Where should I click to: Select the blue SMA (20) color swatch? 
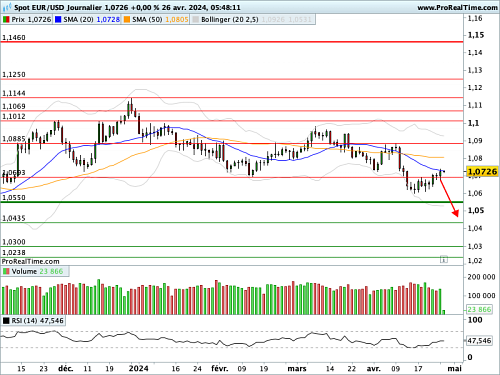pos(58,20)
